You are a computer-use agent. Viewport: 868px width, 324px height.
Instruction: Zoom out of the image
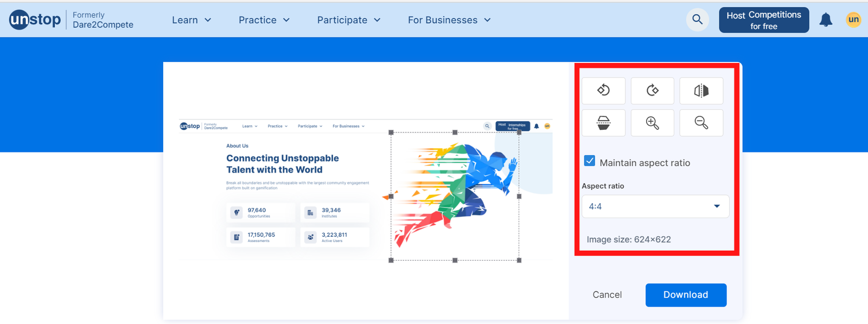[x=701, y=123]
